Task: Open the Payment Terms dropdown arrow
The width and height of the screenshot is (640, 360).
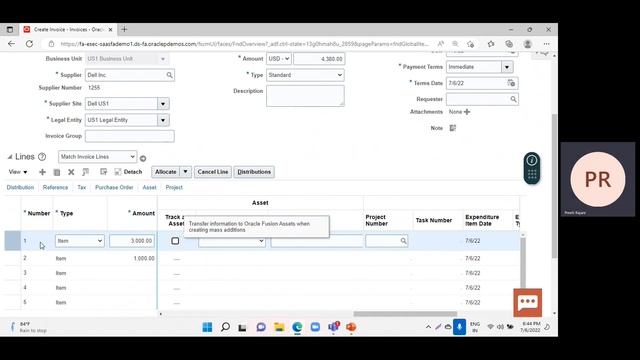Action: [x=507, y=67]
